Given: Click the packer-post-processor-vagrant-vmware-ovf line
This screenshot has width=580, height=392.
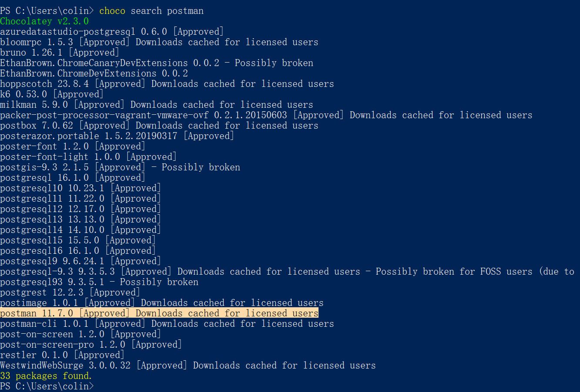Looking at the screenshot, I should point(266,115).
